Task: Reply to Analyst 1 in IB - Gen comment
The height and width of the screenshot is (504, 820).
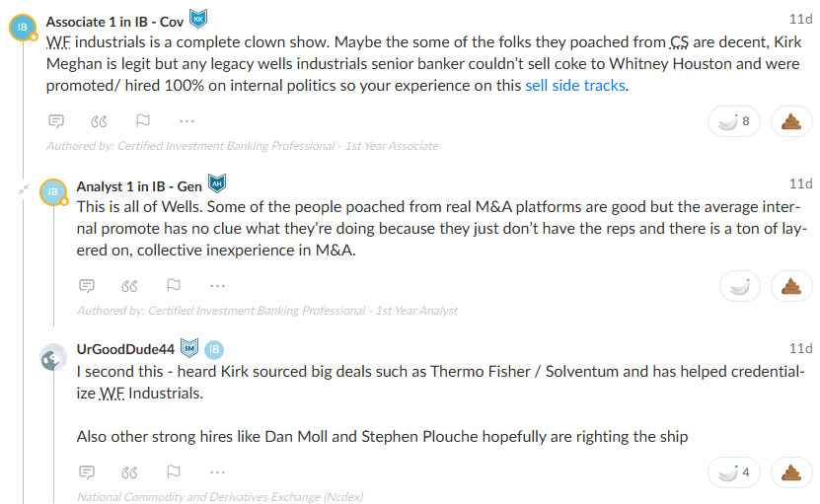Action: pyautogui.click(x=87, y=286)
